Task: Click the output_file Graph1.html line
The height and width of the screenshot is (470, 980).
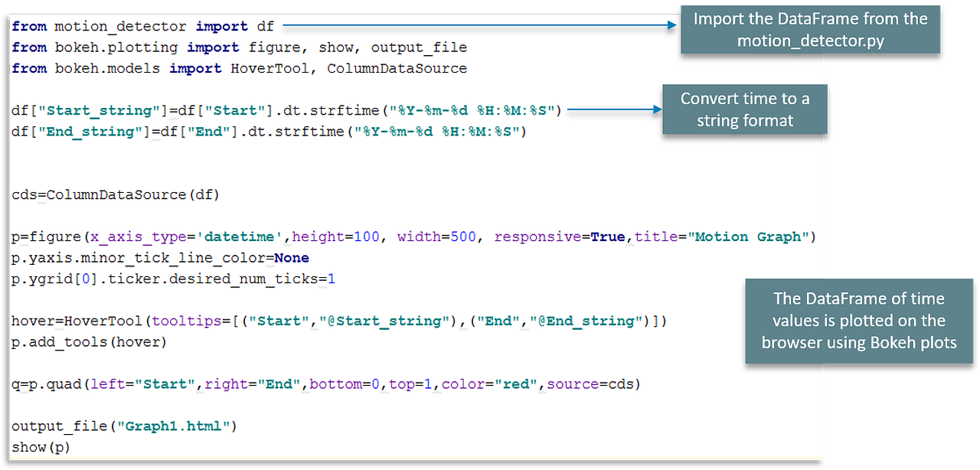Action: [x=122, y=426]
